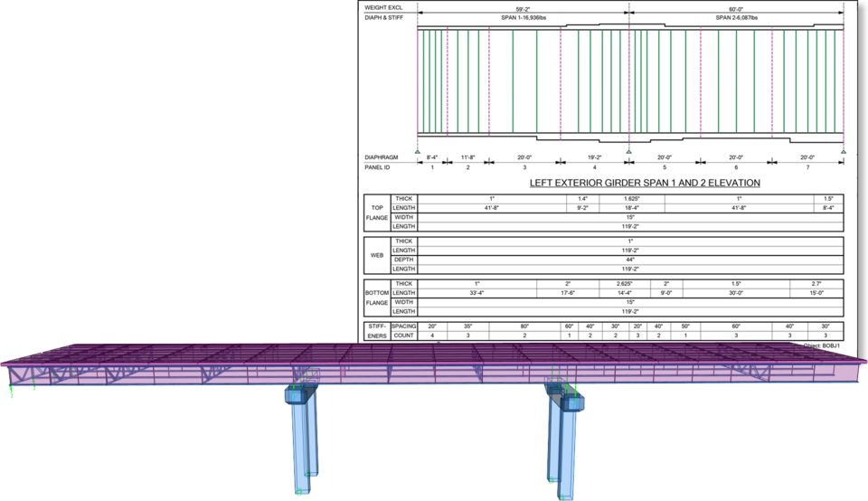This screenshot has width=868, height=501.
Task: Click the BOTTOM FLANGE row header
Action: [376, 298]
